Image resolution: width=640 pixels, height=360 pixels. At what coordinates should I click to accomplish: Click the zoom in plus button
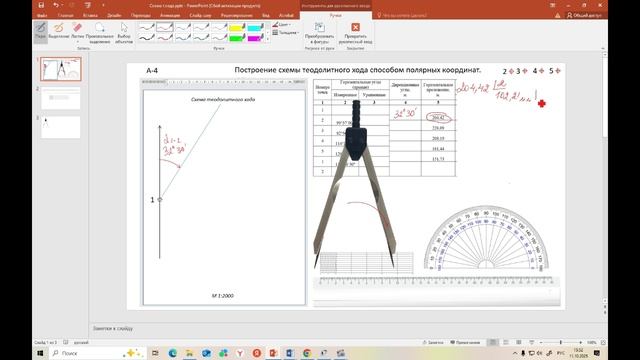coord(580,342)
